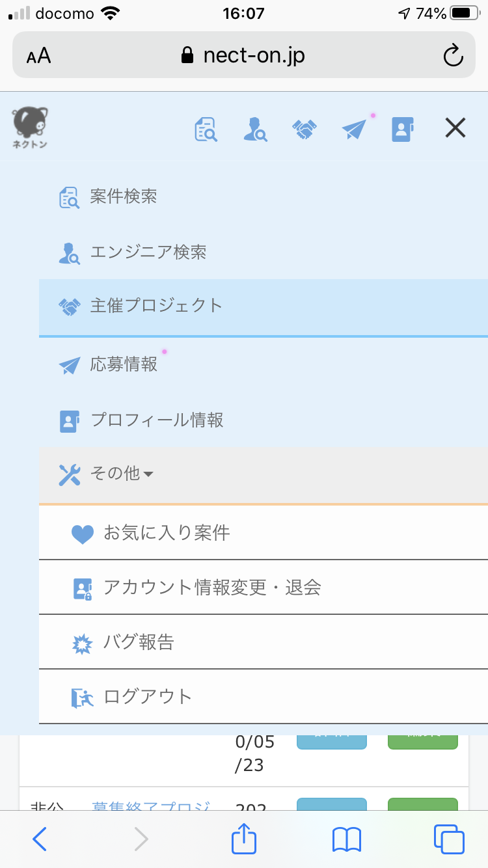Tap paper plane applications icon in header
This screenshot has height=868, width=488.
click(355, 129)
